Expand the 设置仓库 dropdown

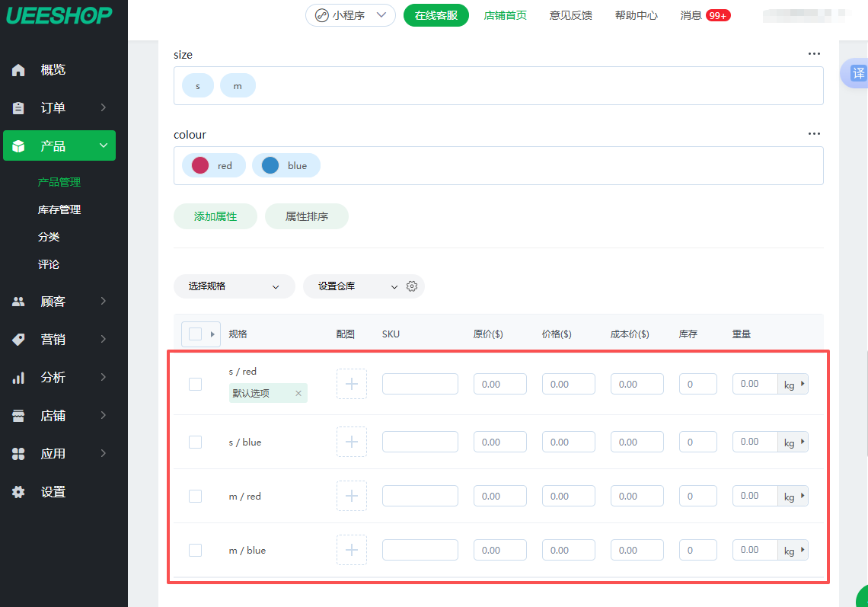click(357, 286)
